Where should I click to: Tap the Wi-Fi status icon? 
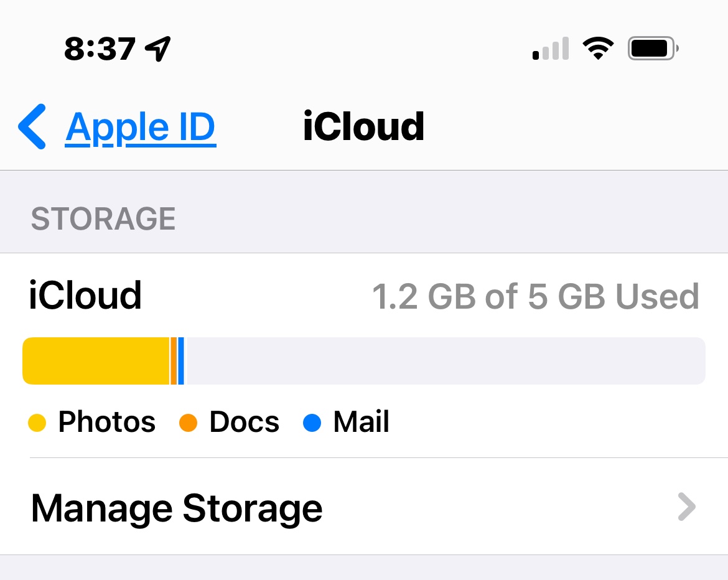point(598,49)
